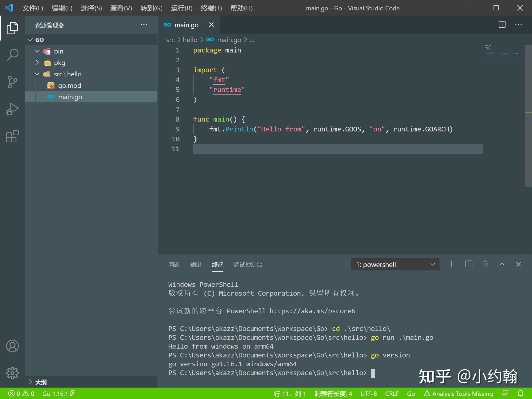Image resolution: width=532 pixels, height=399 pixels.
Task: Click the VS Code logo icon
Action: click(x=9, y=8)
